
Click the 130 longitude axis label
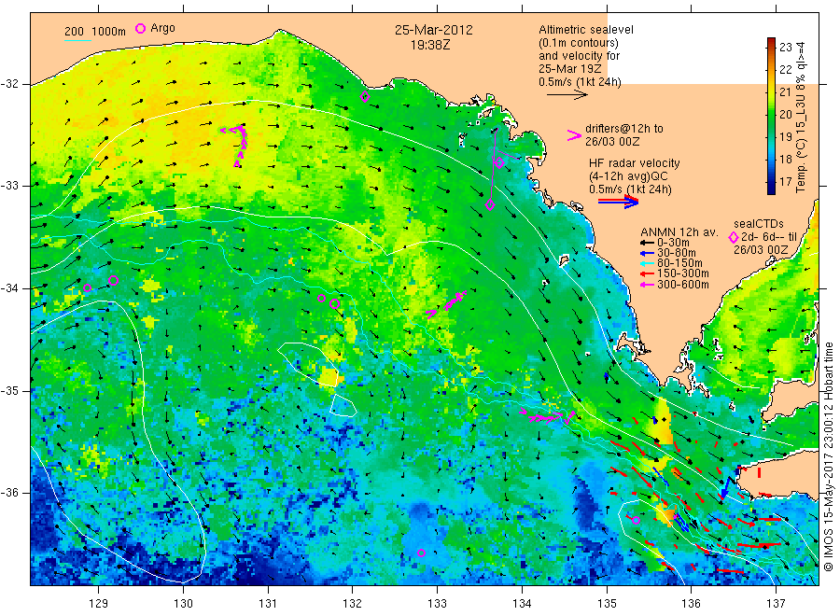[x=183, y=604]
